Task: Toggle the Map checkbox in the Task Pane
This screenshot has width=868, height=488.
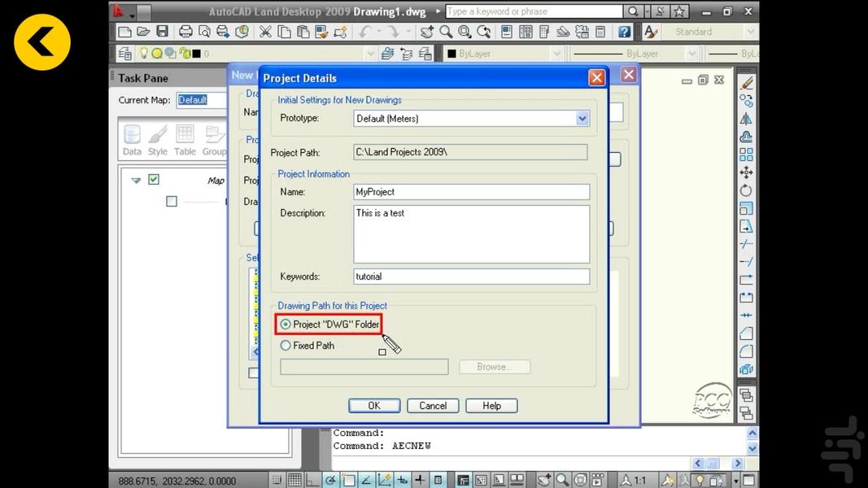Action: pos(154,180)
